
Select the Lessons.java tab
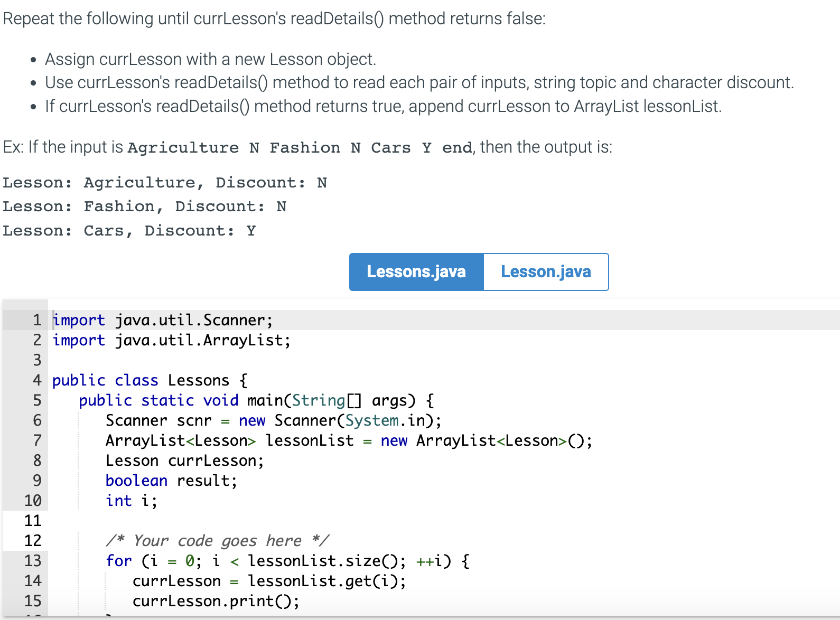point(416,271)
